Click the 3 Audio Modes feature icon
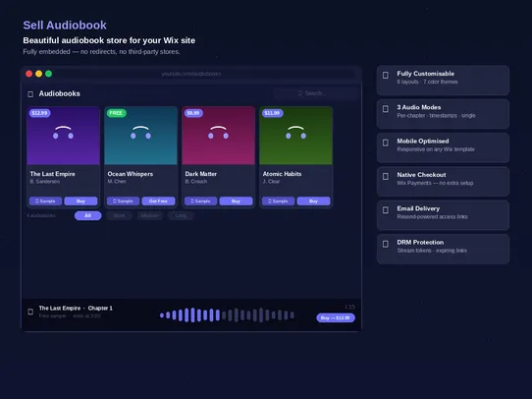The width and height of the screenshot is (532, 399). click(x=386, y=109)
